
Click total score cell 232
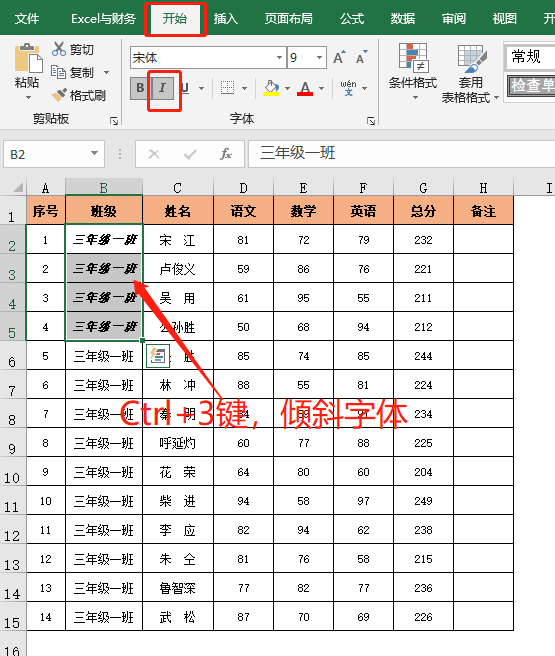pos(423,240)
